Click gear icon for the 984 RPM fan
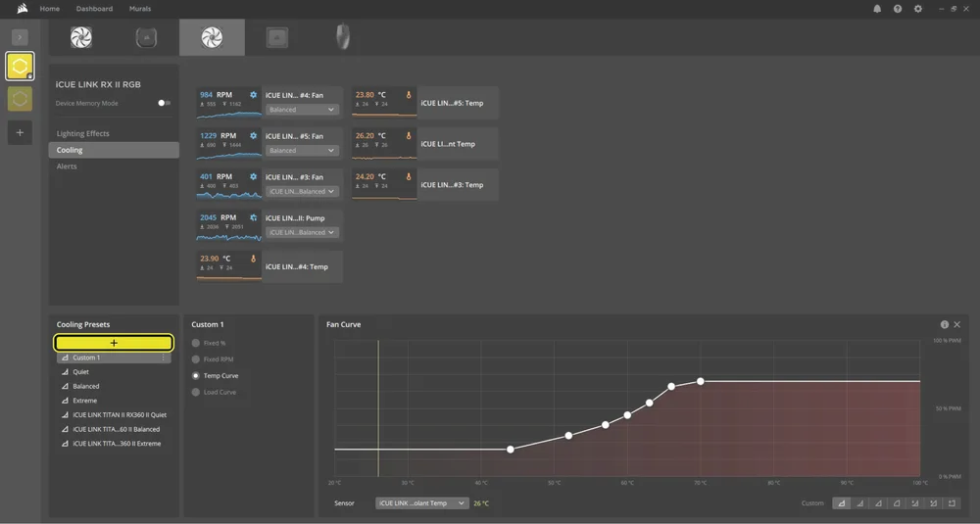Image resolution: width=980 pixels, height=524 pixels. click(x=253, y=95)
